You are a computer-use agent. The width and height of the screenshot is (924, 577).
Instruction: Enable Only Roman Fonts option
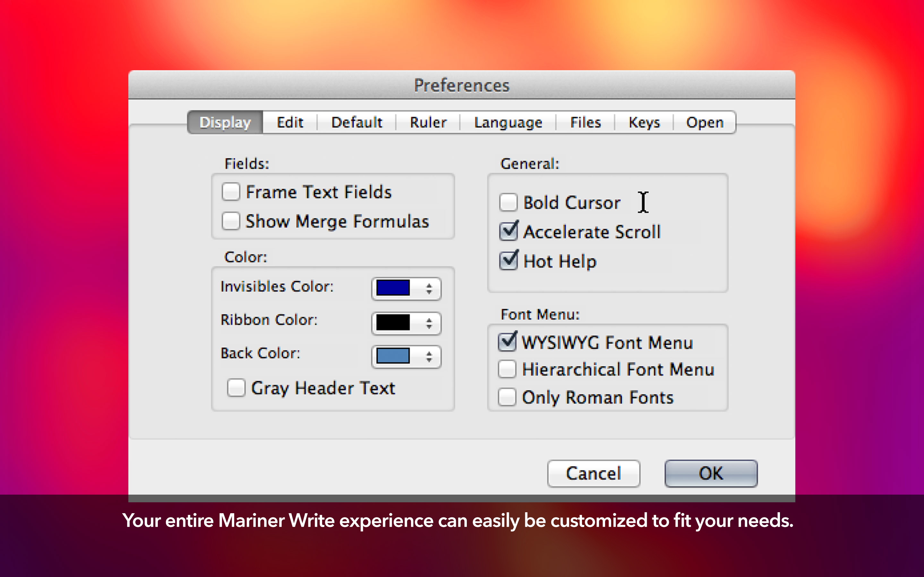tap(508, 397)
